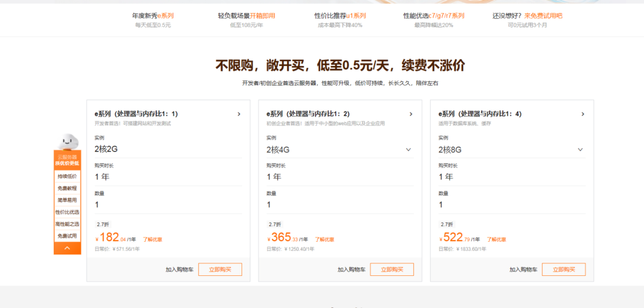Click the 不限购，敞开买 headline

coord(340,66)
